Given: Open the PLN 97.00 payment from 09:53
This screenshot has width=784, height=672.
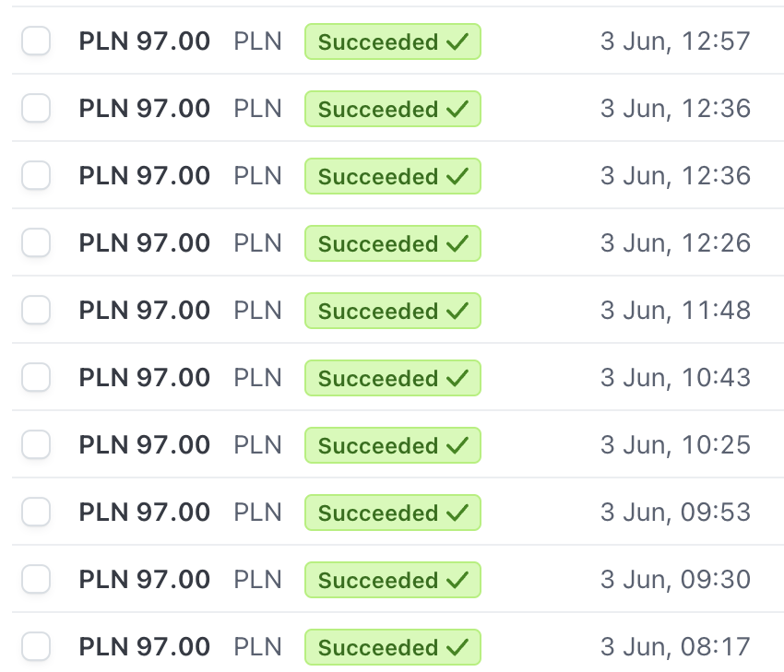Looking at the screenshot, I should pos(145,513).
